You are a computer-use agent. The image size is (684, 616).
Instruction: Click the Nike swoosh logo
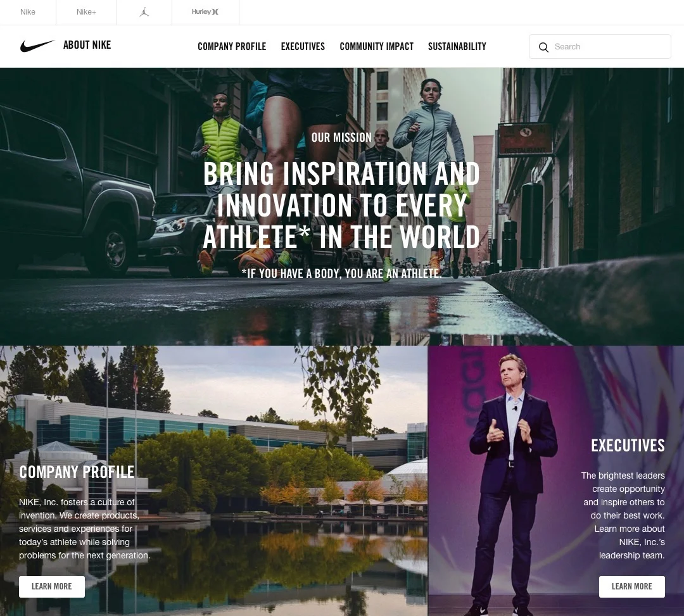(37, 46)
